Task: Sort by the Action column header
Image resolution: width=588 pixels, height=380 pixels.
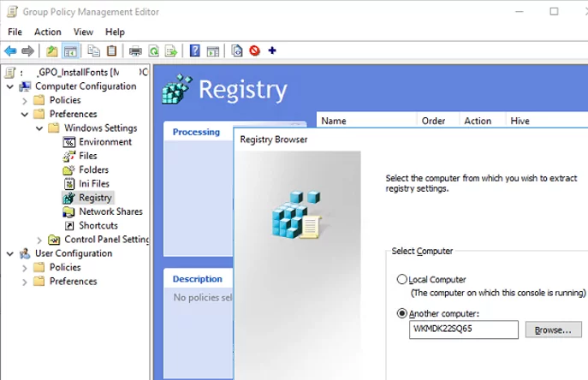Action: click(x=482, y=121)
